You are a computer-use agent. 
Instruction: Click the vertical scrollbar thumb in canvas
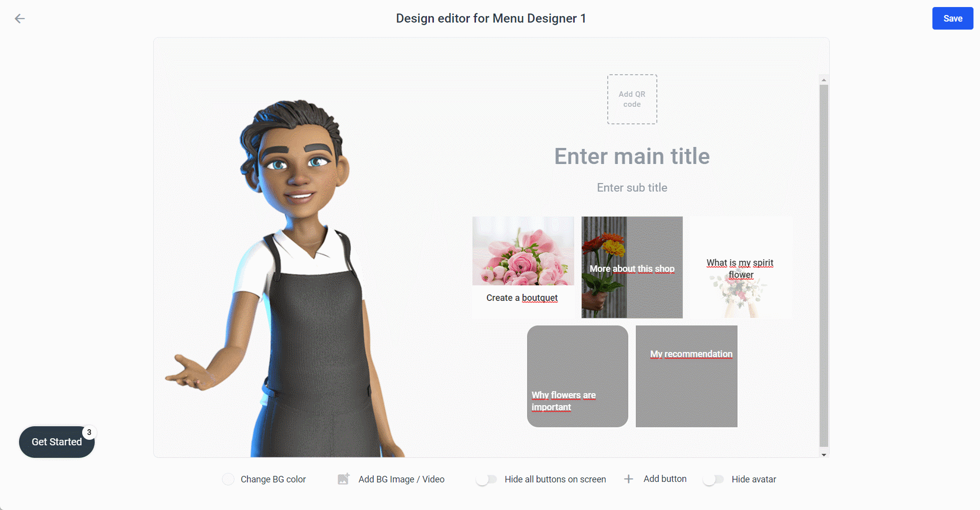coord(824,266)
